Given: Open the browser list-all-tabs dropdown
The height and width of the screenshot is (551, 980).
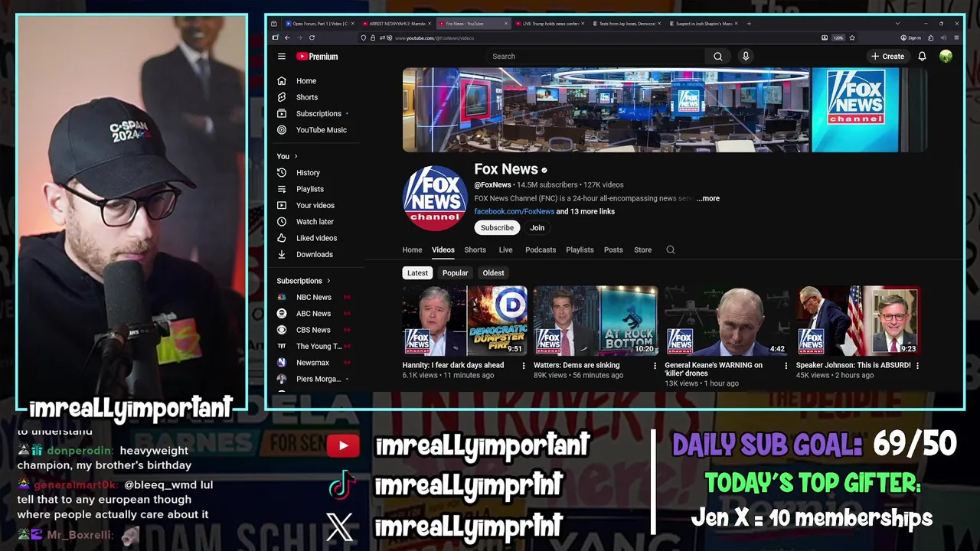Looking at the screenshot, I should [x=897, y=24].
